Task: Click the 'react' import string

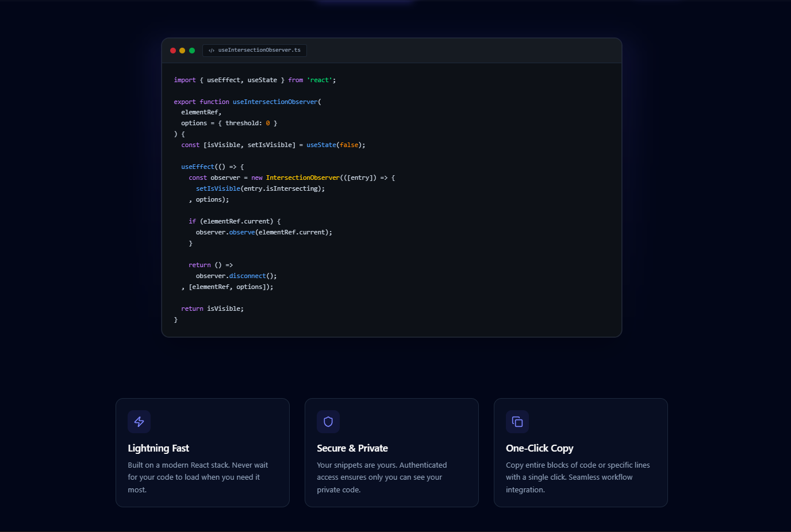Action: click(319, 80)
